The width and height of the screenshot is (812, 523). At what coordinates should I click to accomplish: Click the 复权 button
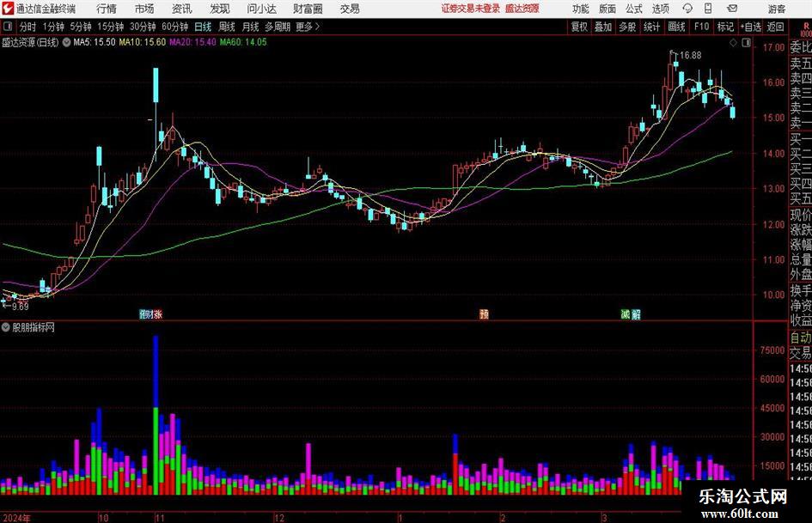pyautogui.click(x=579, y=27)
